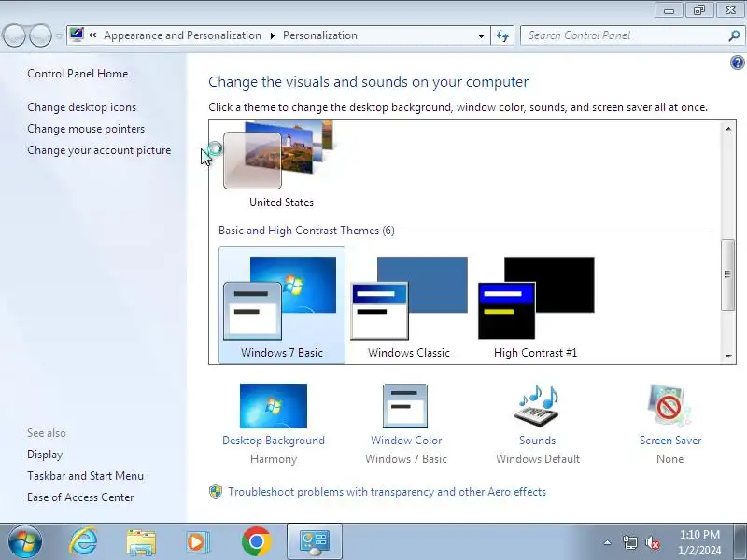Open the address bar history dropdown
This screenshot has width=747, height=560.
pos(481,35)
